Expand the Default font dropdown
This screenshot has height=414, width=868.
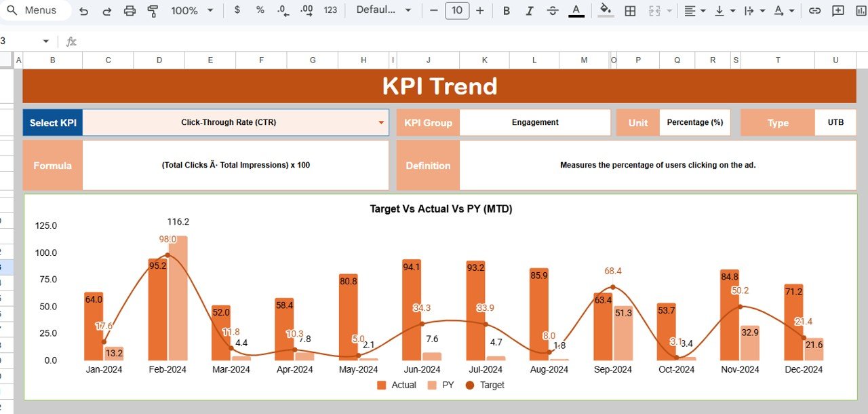[384, 11]
